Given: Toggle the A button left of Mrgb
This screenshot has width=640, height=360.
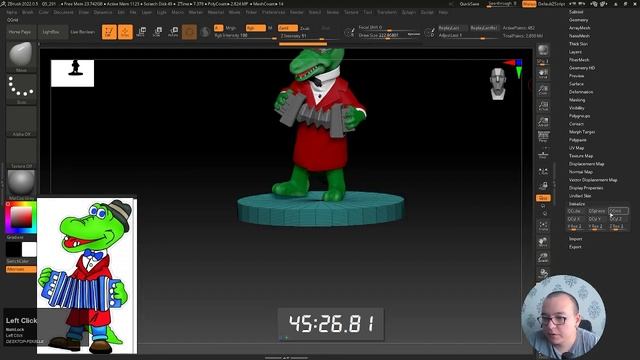Looking at the screenshot, I should click(218, 28).
